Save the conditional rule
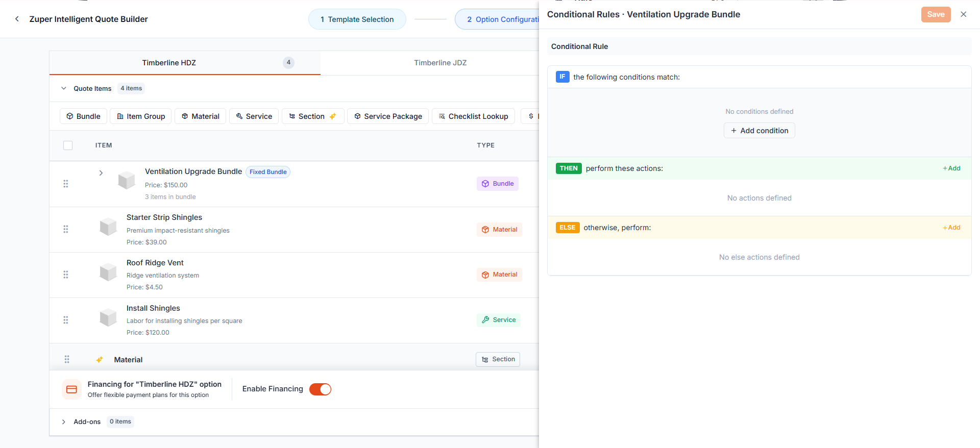The width and height of the screenshot is (980, 448). click(936, 14)
